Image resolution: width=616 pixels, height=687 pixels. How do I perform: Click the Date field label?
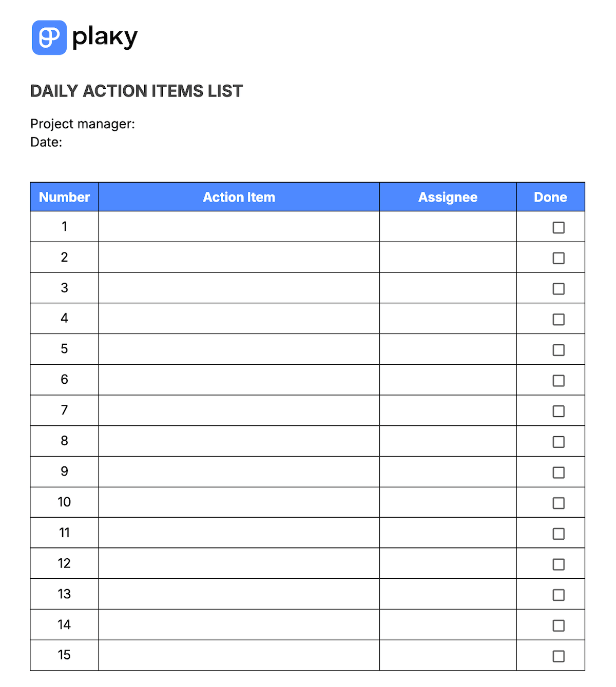point(46,142)
